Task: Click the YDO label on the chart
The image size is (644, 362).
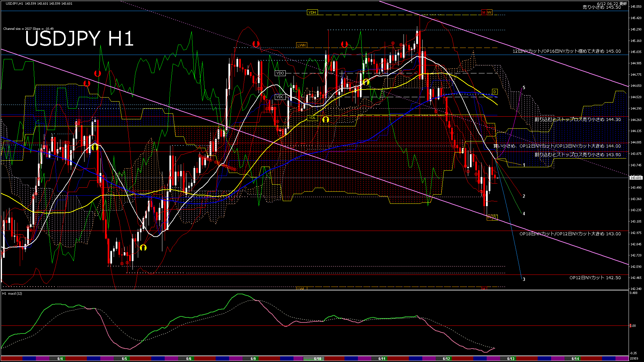Action: tap(280, 73)
